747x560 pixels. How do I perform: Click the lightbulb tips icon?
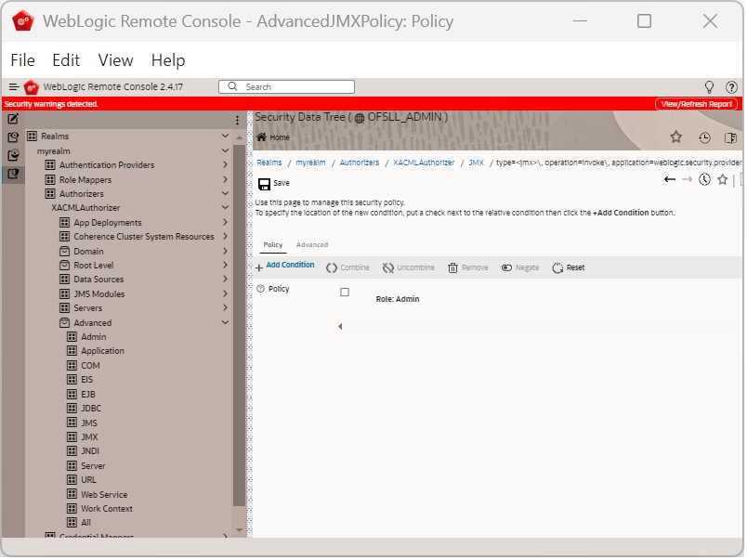tap(711, 86)
